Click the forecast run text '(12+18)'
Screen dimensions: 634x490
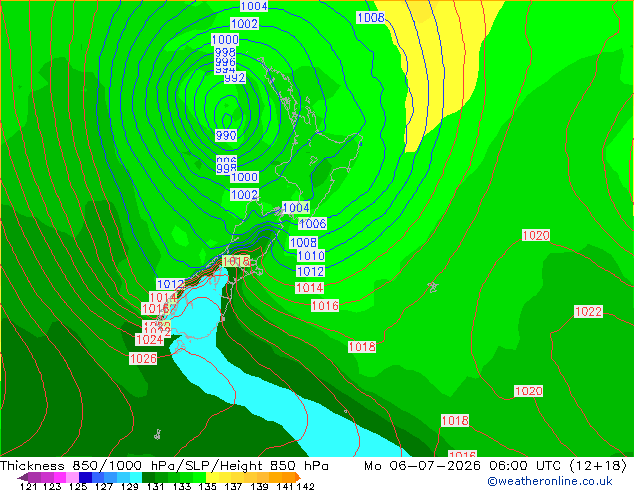coord(598,466)
